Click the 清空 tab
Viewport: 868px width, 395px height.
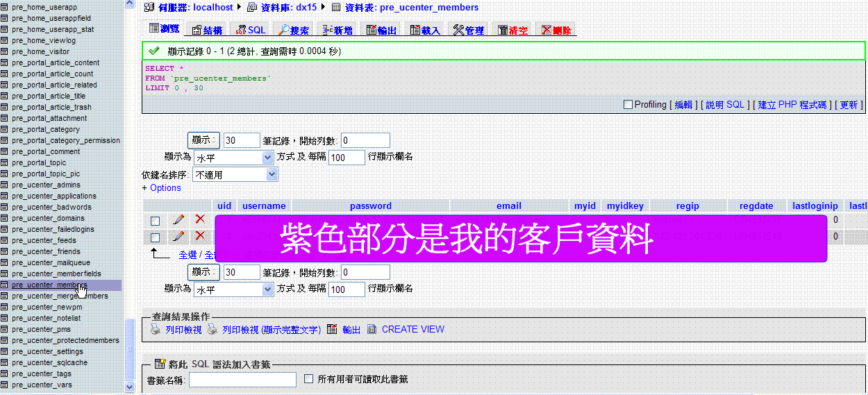[512, 30]
